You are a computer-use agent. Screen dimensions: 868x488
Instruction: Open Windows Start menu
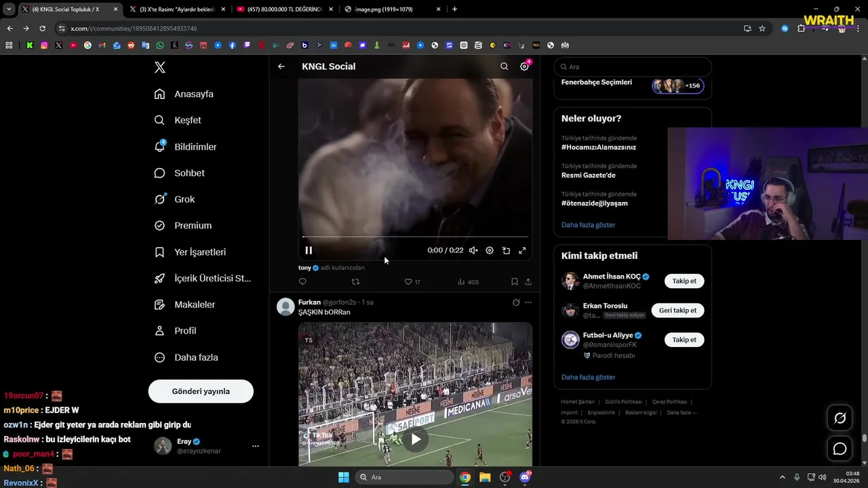[344, 477]
